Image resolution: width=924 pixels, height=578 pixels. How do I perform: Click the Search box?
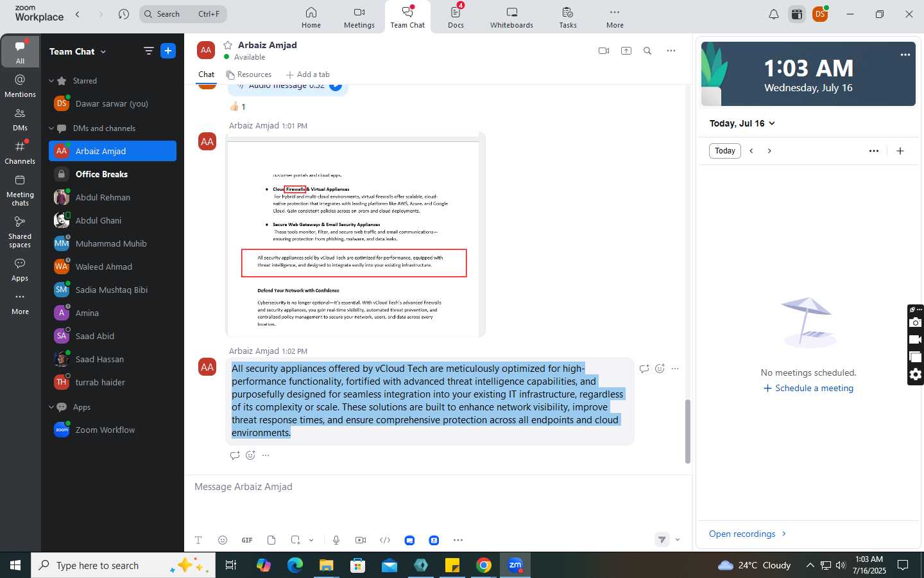tap(183, 14)
